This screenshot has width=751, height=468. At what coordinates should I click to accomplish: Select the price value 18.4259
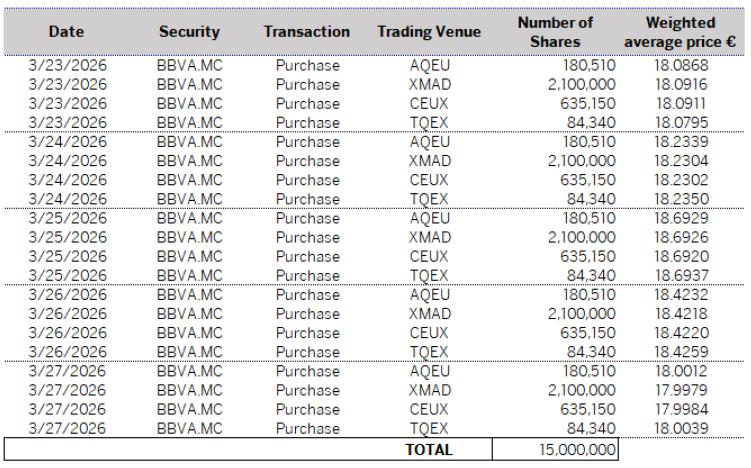(x=680, y=351)
